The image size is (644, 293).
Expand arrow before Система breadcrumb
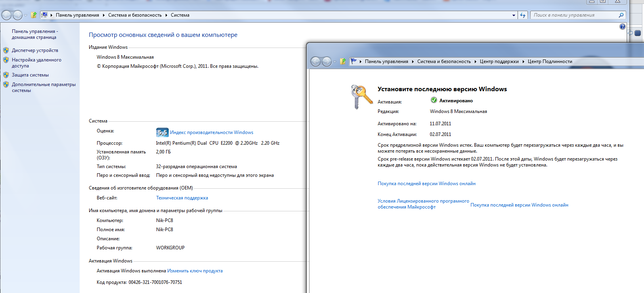166,15
